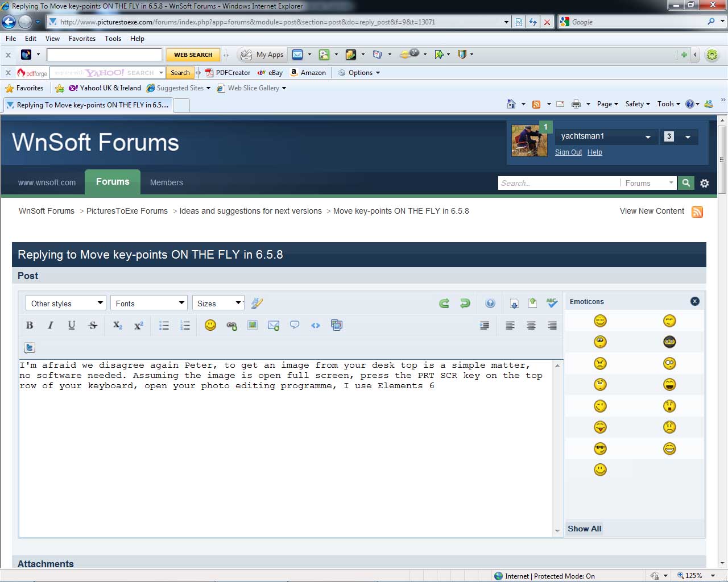Toggle bold formatting in the post editor
The image size is (728, 582).
30,326
